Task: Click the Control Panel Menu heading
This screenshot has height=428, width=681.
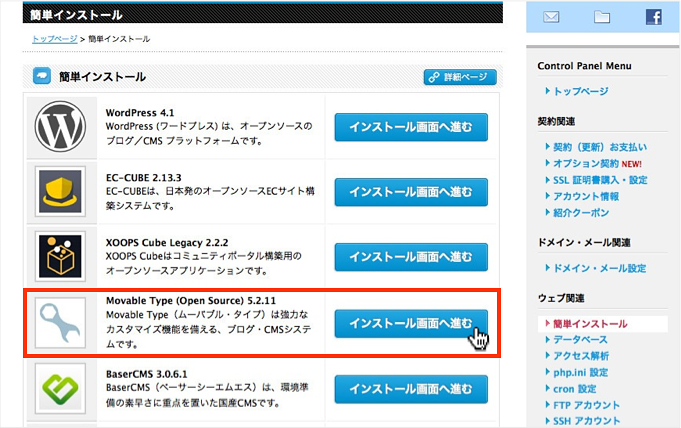Action: 584,66
